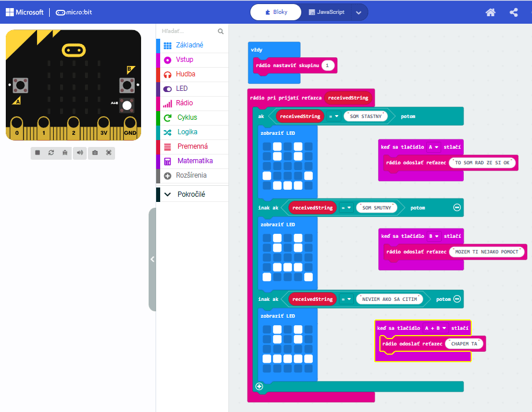Restart the simulator

(51, 153)
